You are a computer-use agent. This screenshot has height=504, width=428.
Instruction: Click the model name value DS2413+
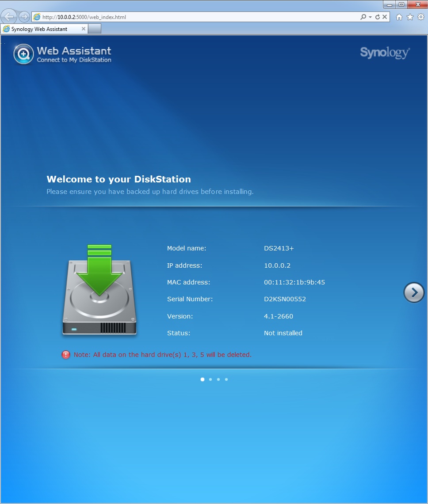point(279,248)
